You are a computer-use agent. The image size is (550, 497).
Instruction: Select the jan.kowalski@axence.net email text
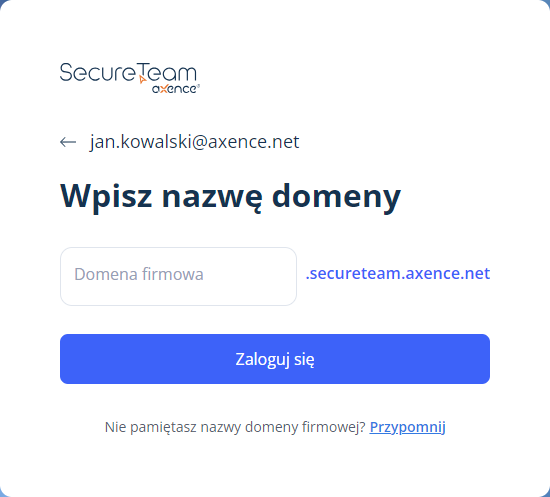[x=194, y=142]
